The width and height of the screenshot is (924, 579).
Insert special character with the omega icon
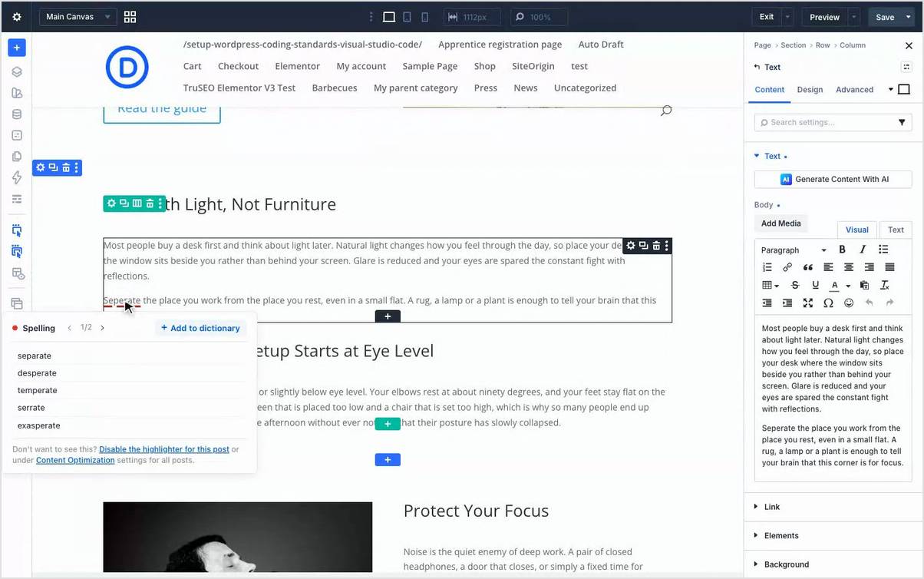pyautogui.click(x=828, y=303)
